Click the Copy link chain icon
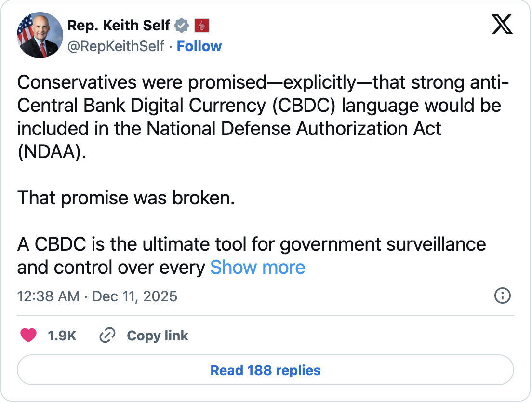Image resolution: width=532 pixels, height=403 pixels. (x=107, y=335)
